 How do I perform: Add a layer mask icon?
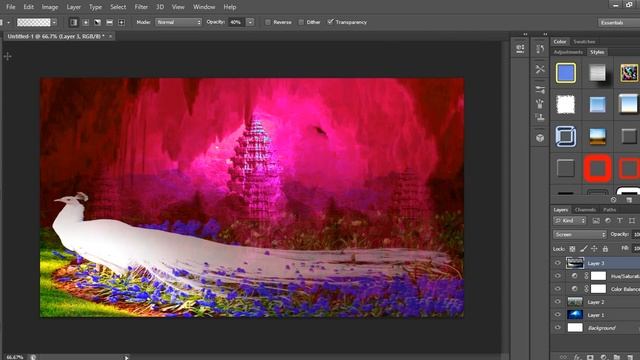(x=590, y=357)
